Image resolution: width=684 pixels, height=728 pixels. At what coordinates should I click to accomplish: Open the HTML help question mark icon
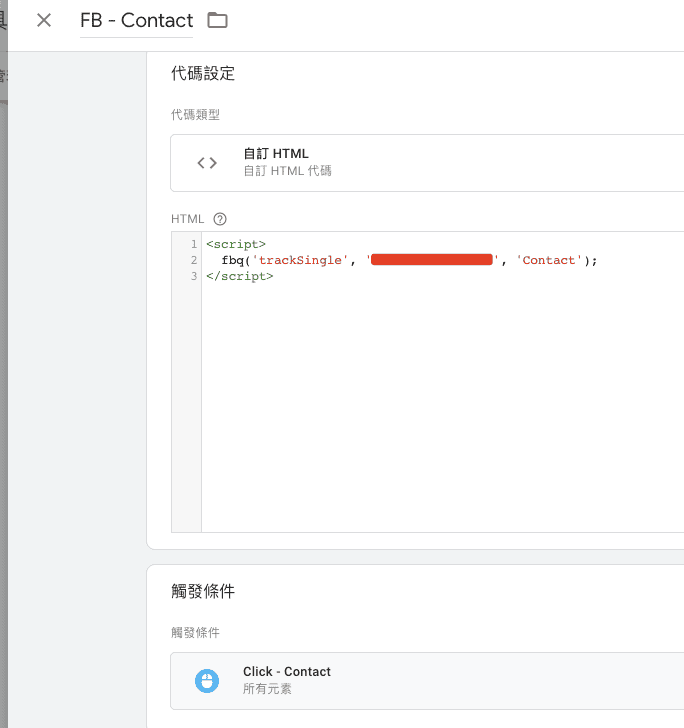(x=220, y=219)
